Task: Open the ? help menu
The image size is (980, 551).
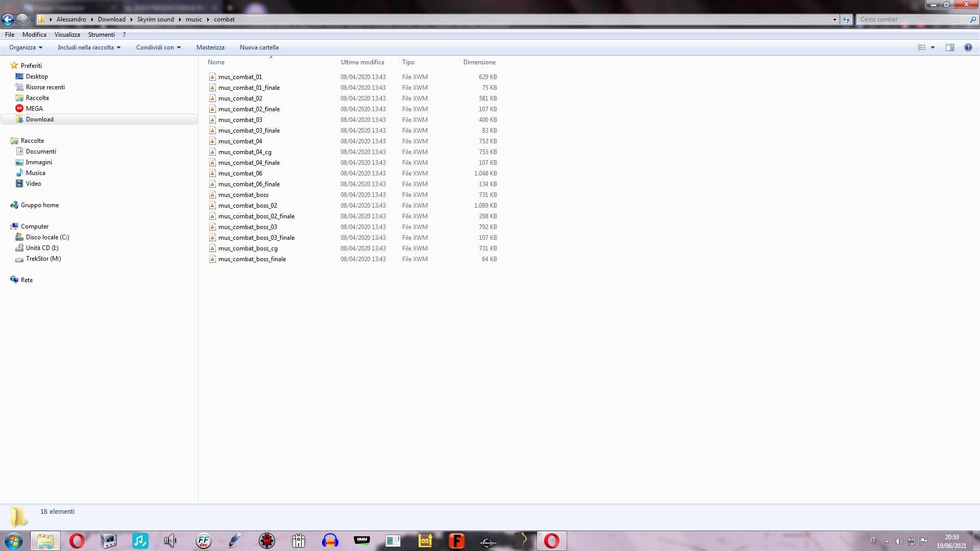Action: click(124, 35)
